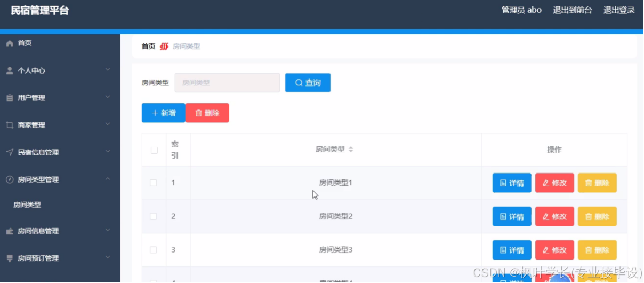
Task: Focus the 房间类型 search input field
Action: point(227,83)
